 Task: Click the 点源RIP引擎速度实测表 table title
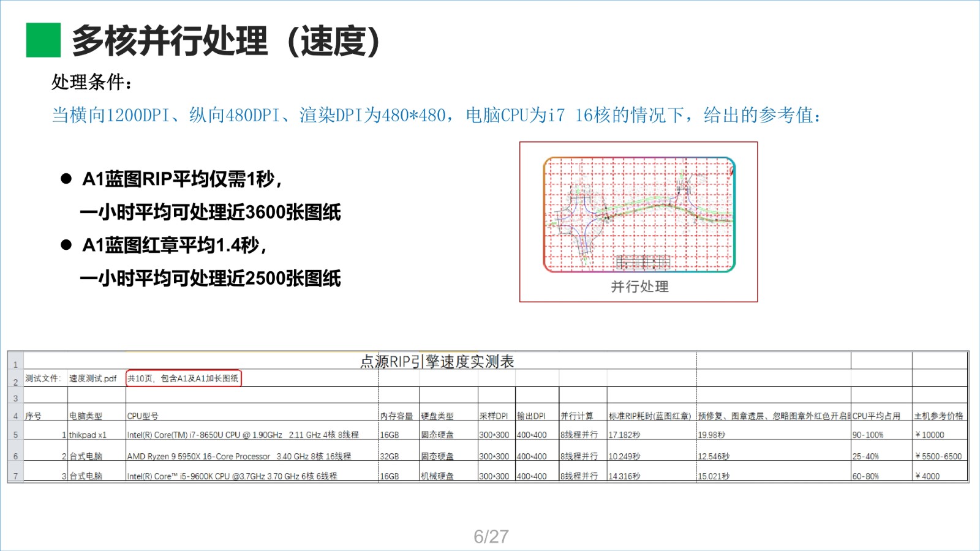(437, 362)
